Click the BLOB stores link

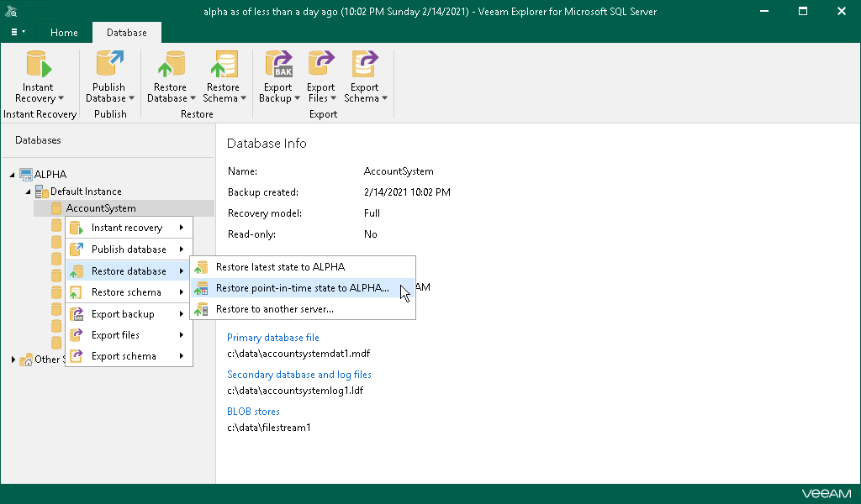click(x=253, y=412)
